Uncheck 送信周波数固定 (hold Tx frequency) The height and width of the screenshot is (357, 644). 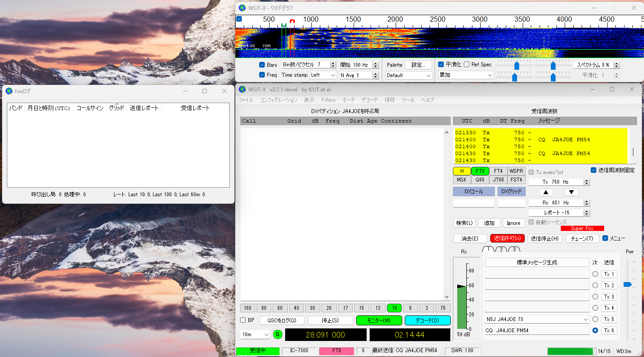[593, 170]
